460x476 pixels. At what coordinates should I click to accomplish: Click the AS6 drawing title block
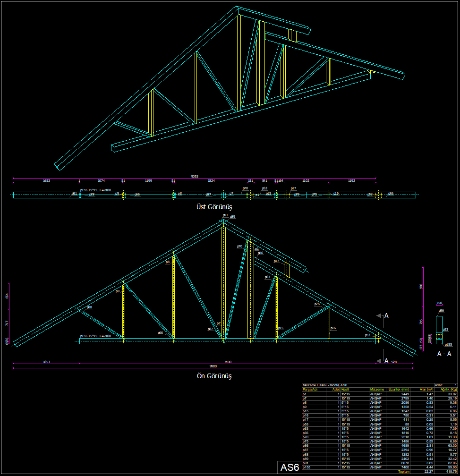pyautogui.click(x=290, y=467)
